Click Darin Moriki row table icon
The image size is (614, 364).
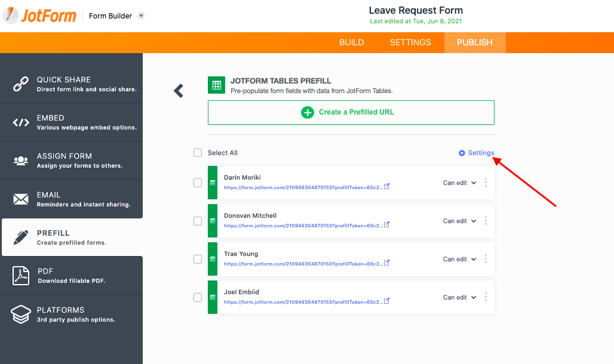coord(213,183)
